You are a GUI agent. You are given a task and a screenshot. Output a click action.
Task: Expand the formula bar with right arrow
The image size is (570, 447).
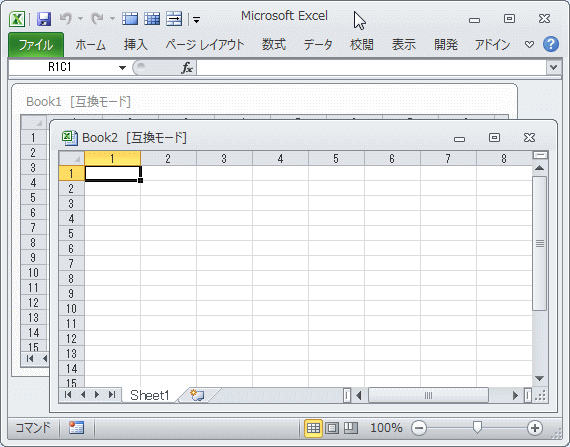click(x=553, y=68)
